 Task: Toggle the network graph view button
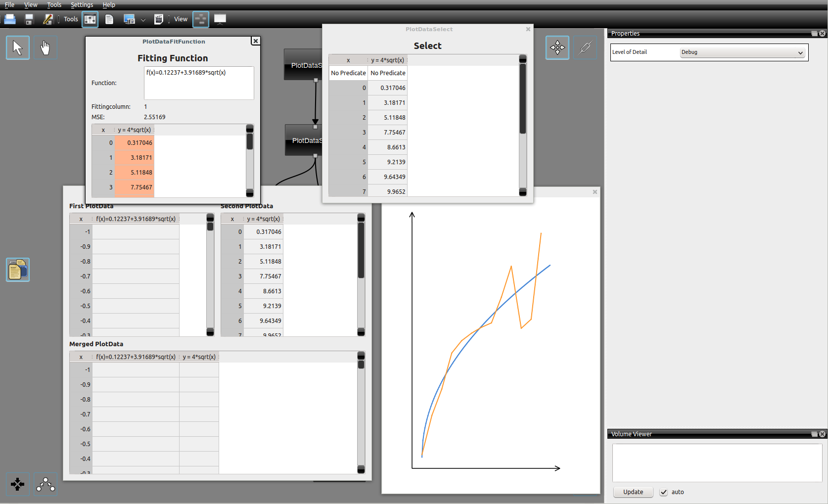201,19
